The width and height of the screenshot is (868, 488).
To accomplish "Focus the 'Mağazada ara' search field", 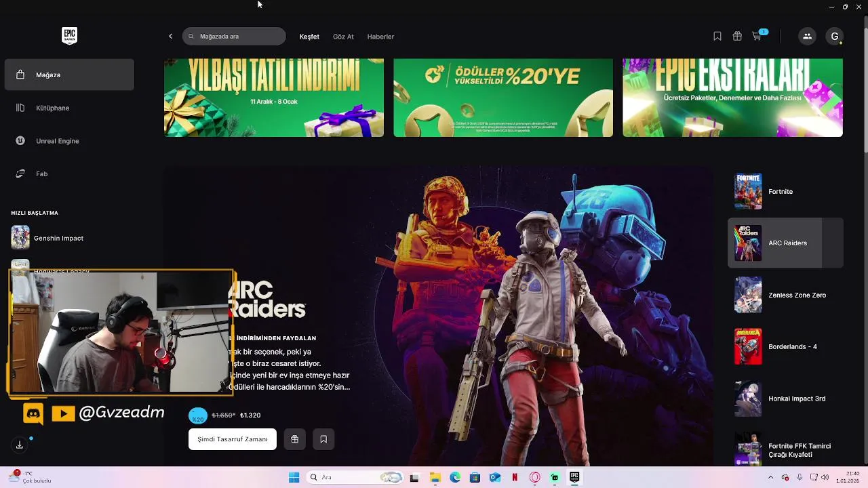I will tap(234, 37).
